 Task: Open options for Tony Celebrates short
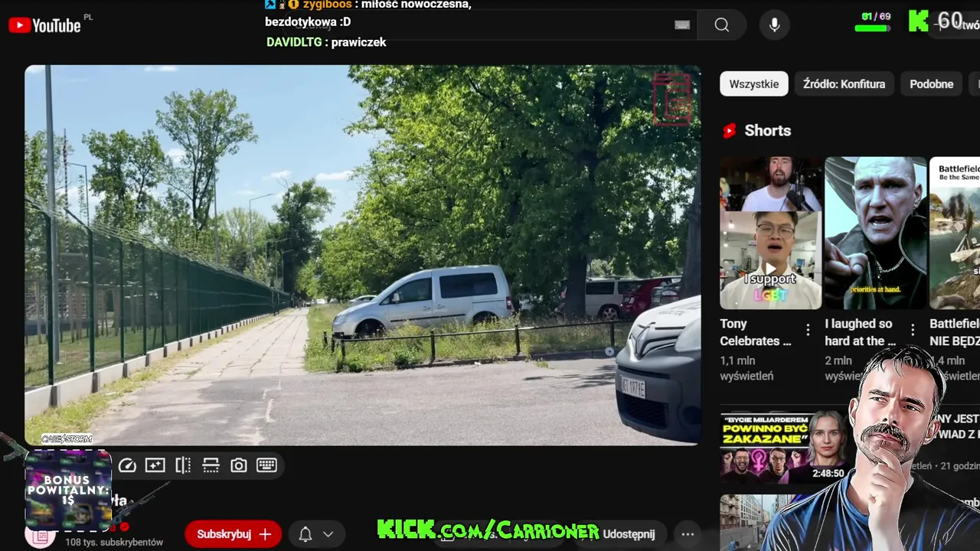(x=808, y=331)
